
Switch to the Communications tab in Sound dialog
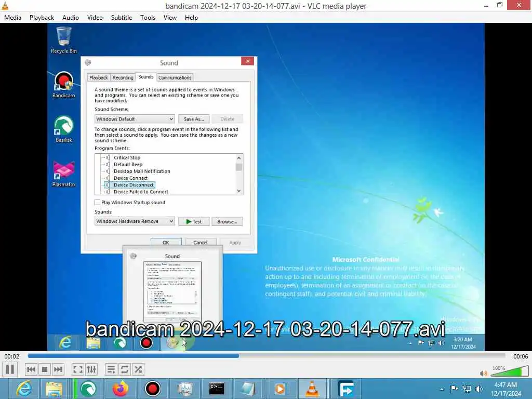[x=175, y=78]
